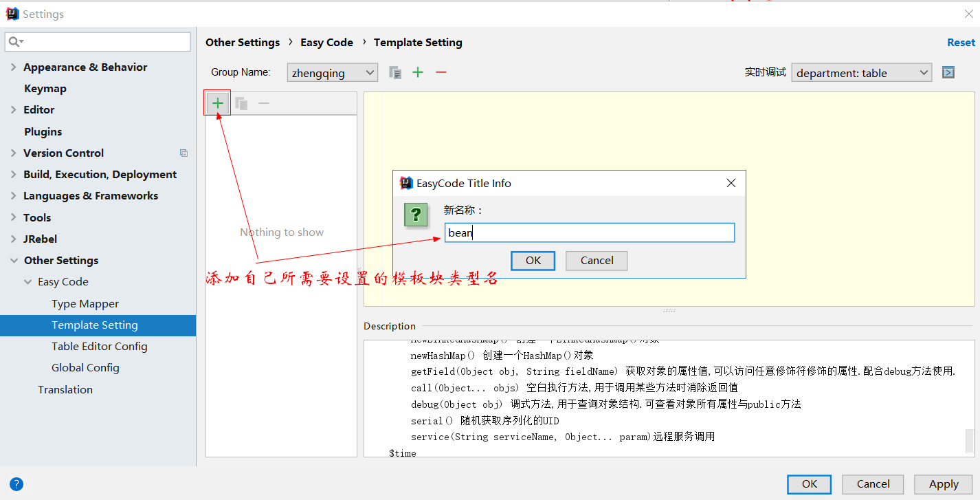Open Type Mapper settings

[x=85, y=303]
